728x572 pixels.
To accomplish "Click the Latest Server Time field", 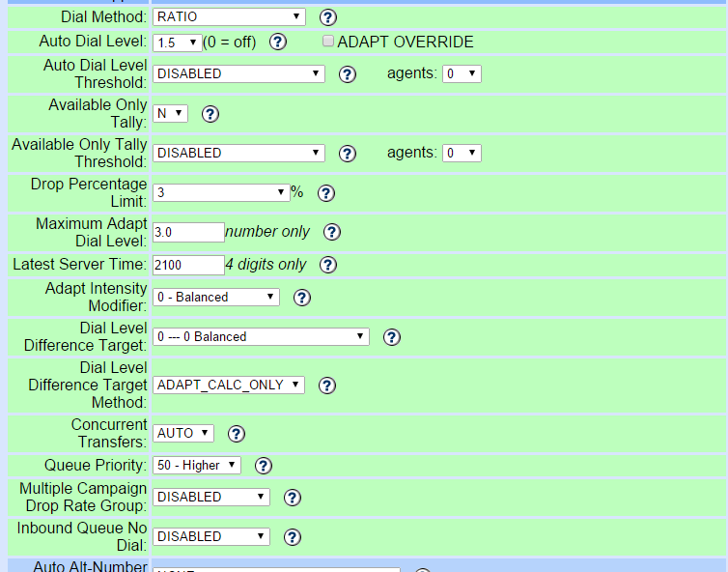I will click(x=188, y=265).
